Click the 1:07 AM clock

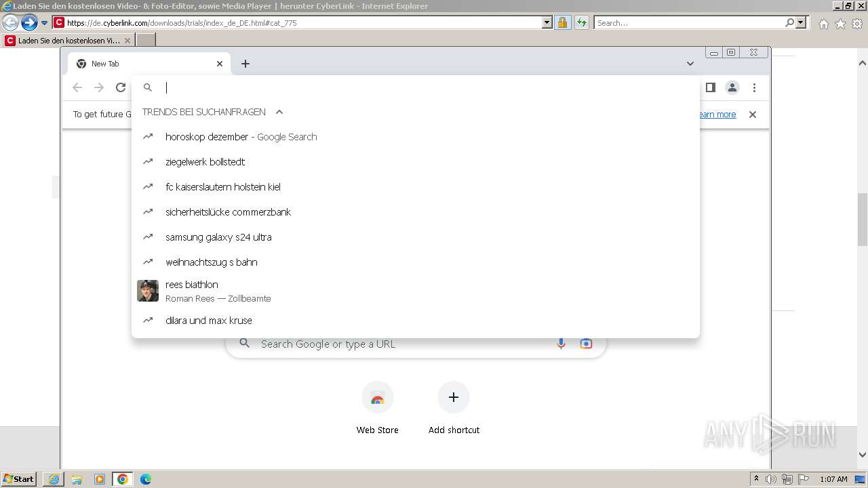pyautogui.click(x=833, y=479)
